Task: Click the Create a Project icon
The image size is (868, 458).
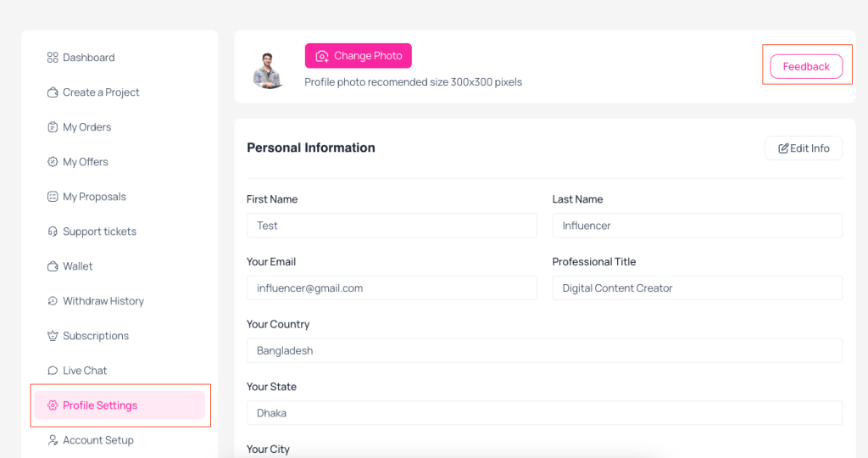Action: [53, 92]
